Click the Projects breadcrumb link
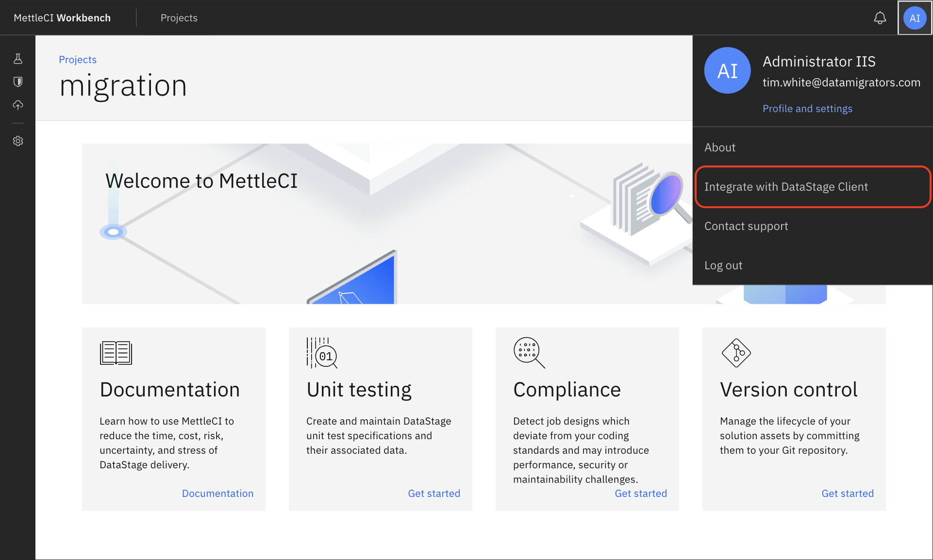Viewport: 933px width, 560px height. [x=78, y=60]
